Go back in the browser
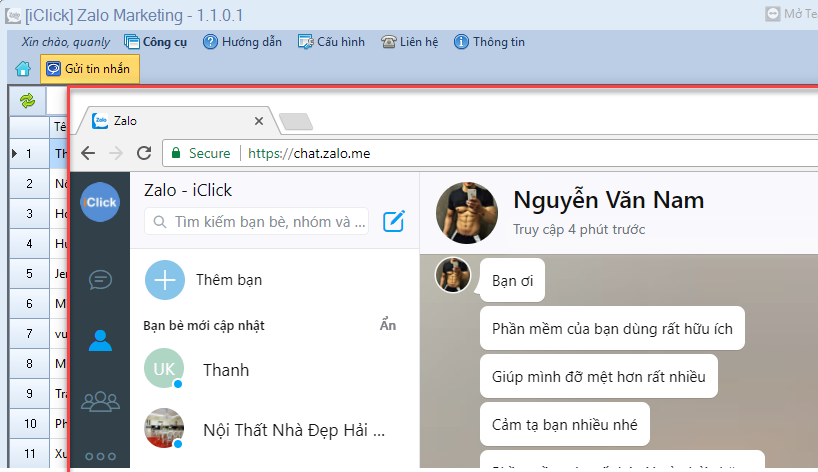The height and width of the screenshot is (472, 818). pos(88,153)
